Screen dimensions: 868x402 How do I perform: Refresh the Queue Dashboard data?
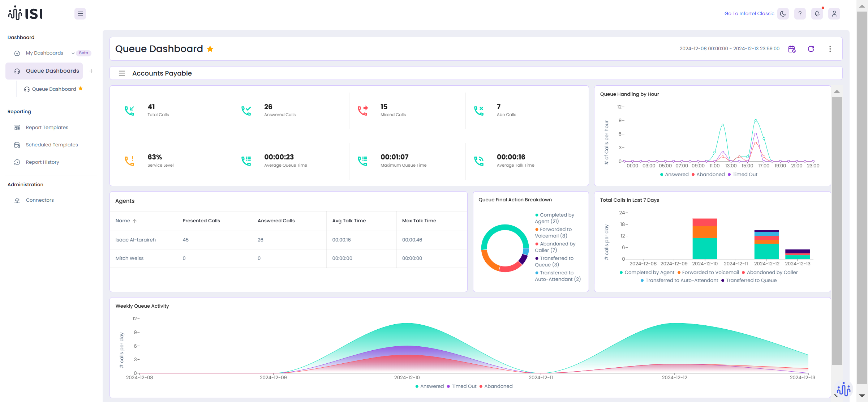pyautogui.click(x=811, y=49)
